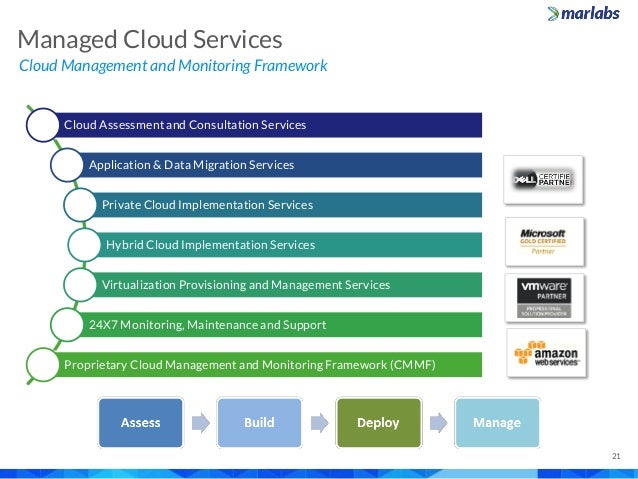Viewport: 638px width, 479px height.
Task: Click the Deploy box
Action: coord(378,422)
